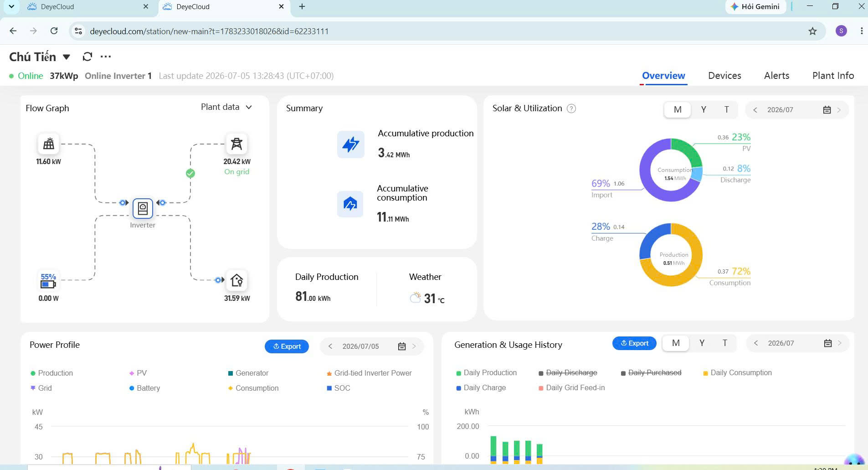Screen dimensions: 868x470
Task: Select the Inverter icon in Flow Graph
Action: click(x=143, y=209)
